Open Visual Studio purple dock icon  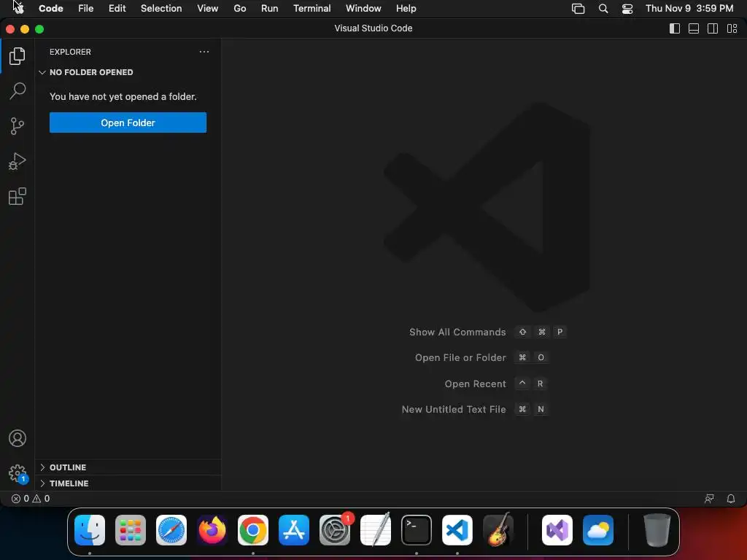pos(557,530)
